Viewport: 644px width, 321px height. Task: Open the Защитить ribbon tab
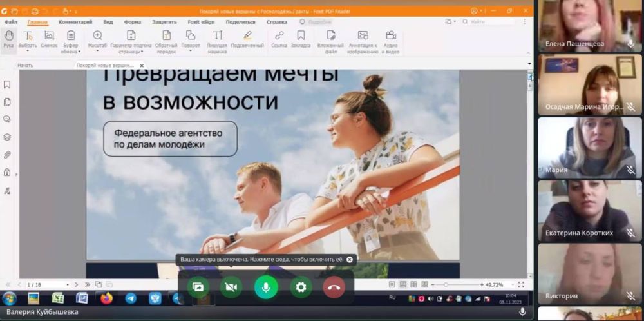pos(164,22)
